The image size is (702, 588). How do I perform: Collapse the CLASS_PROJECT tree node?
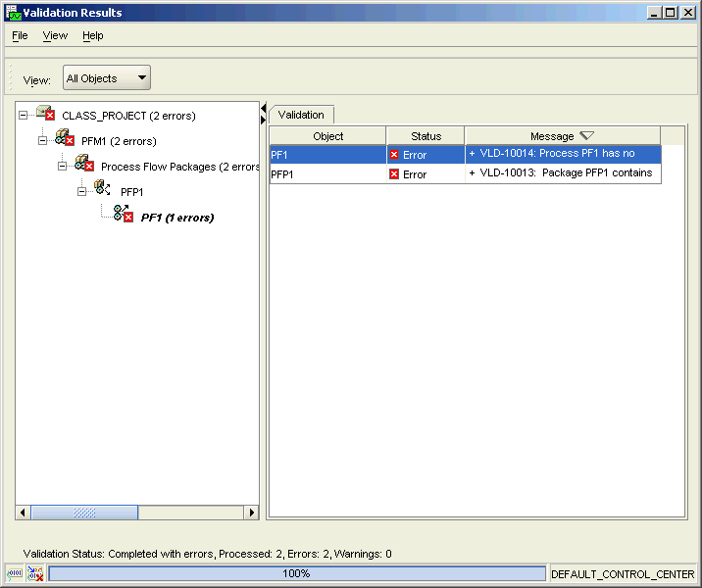[24, 116]
